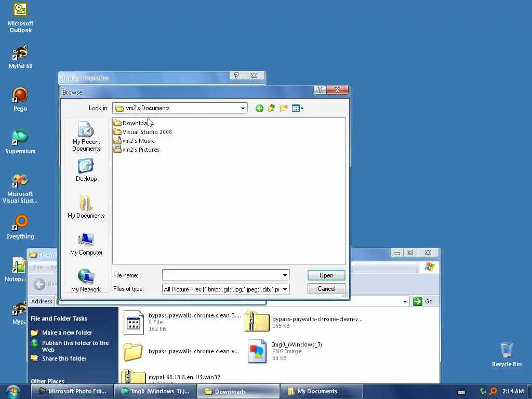Select the vm2's Music folder
The height and width of the screenshot is (399, 532).
pyautogui.click(x=134, y=140)
